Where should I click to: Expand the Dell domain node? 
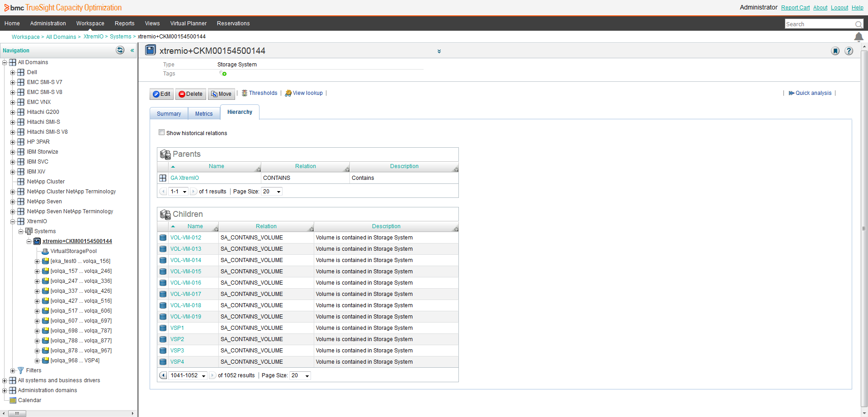click(x=13, y=73)
